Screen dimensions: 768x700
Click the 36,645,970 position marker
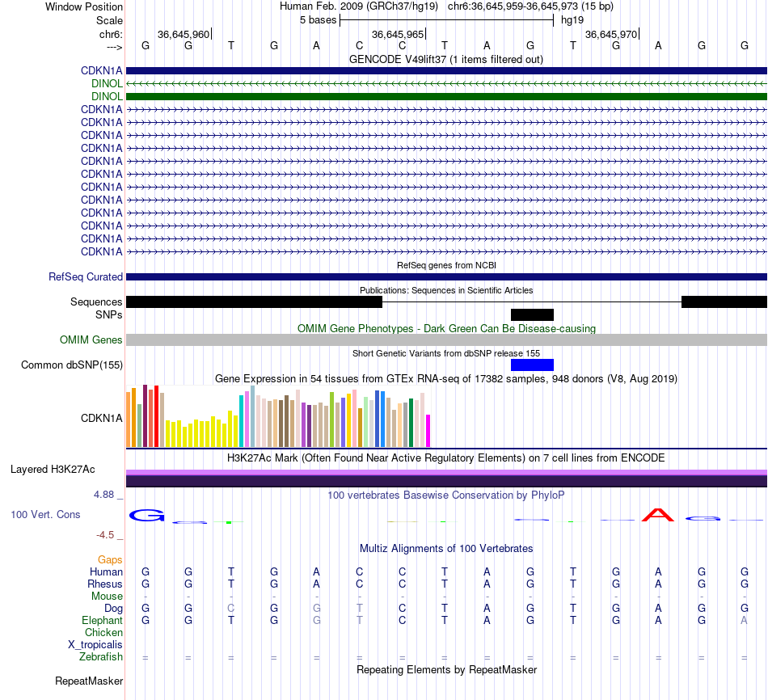click(x=611, y=34)
